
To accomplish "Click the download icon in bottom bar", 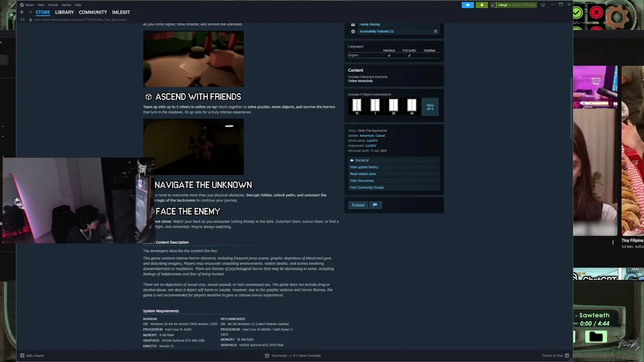I will pos(267,355).
